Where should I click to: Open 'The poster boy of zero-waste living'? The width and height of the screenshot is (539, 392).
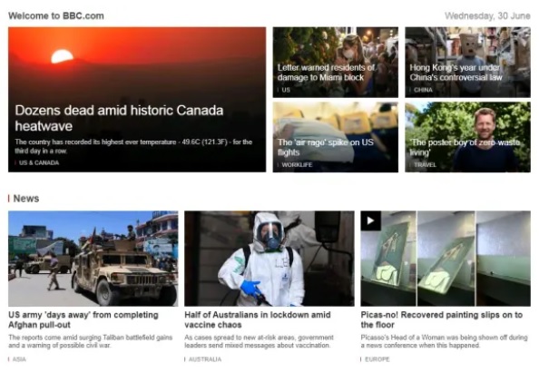[x=465, y=147]
